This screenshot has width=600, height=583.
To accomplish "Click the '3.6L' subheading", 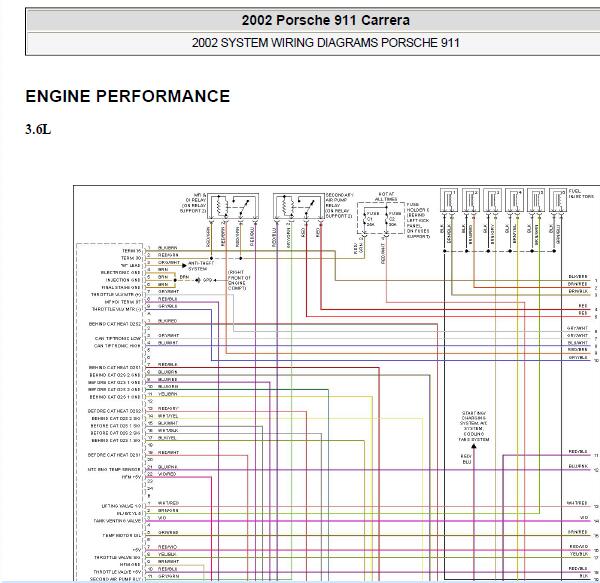I will pyautogui.click(x=38, y=130).
